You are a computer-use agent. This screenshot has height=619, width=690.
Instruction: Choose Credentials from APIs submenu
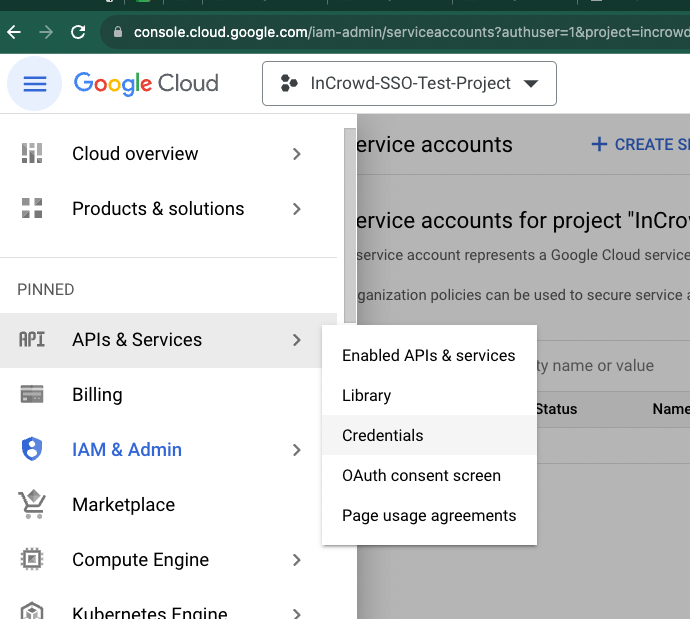(429, 435)
